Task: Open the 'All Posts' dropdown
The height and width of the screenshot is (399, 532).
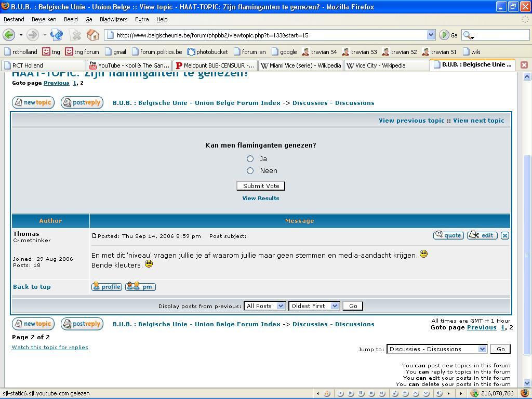Action: (x=264, y=306)
